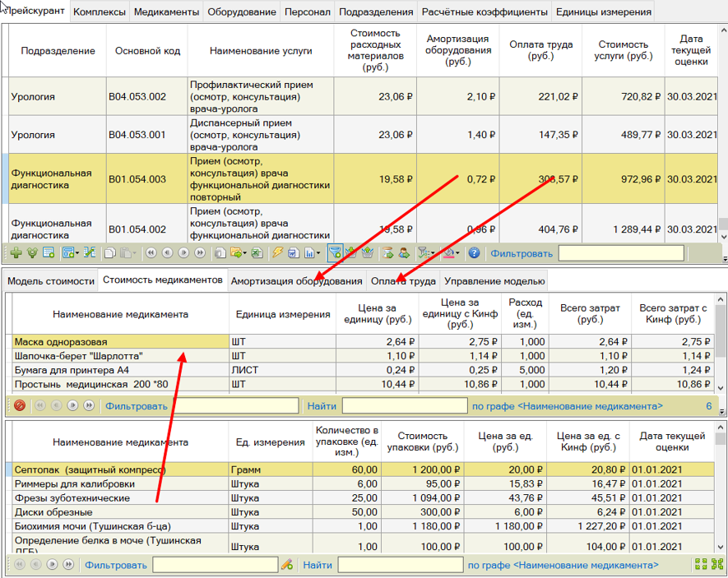Image resolution: width=728 pixels, height=578 pixels.
Task: Select the Маска одноразовая row
Action: [119, 341]
